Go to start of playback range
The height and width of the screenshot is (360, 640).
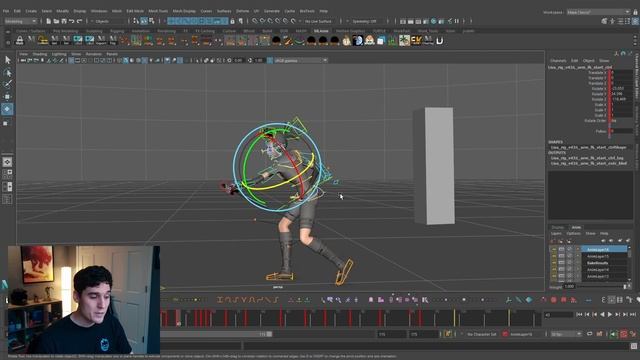pos(579,314)
